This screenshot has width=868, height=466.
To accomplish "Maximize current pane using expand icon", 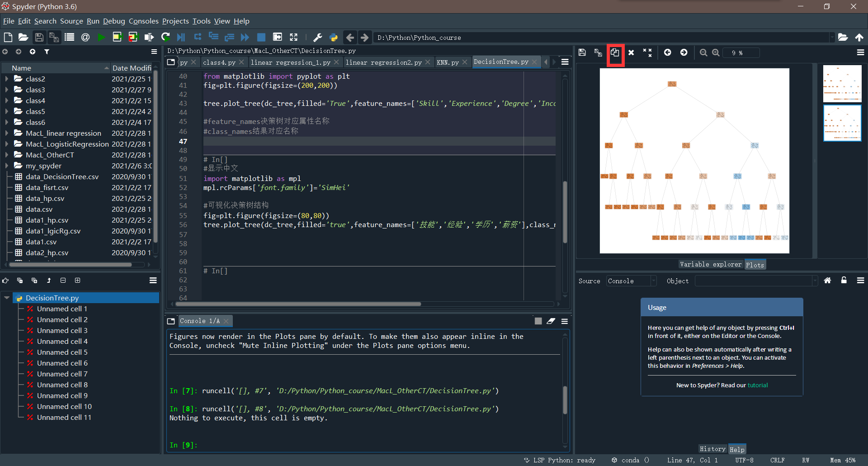I will 294,37.
